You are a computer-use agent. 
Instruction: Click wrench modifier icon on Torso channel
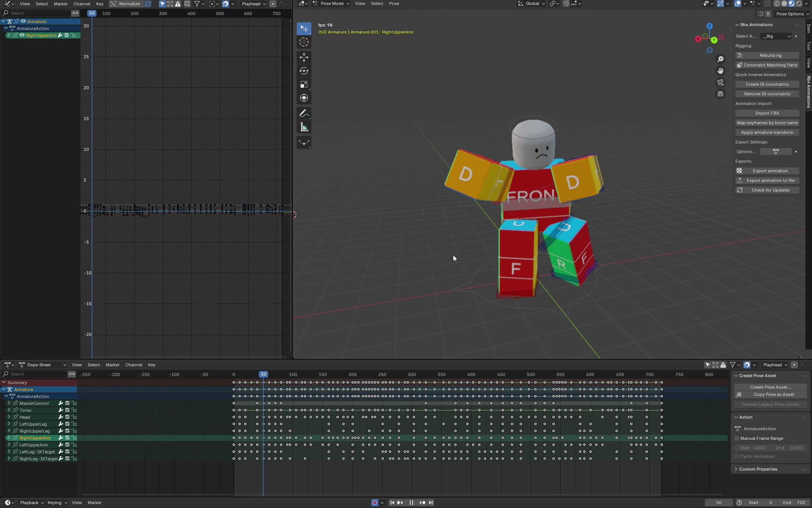coord(60,410)
